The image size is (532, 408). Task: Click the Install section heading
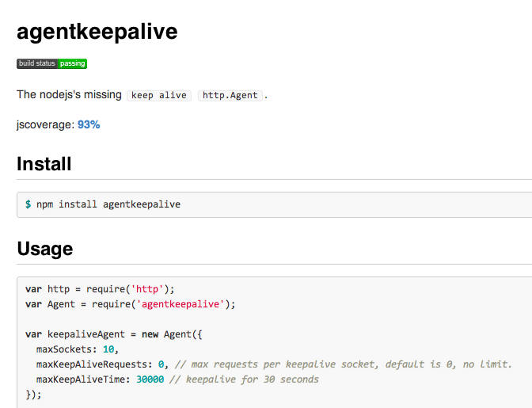(x=44, y=164)
